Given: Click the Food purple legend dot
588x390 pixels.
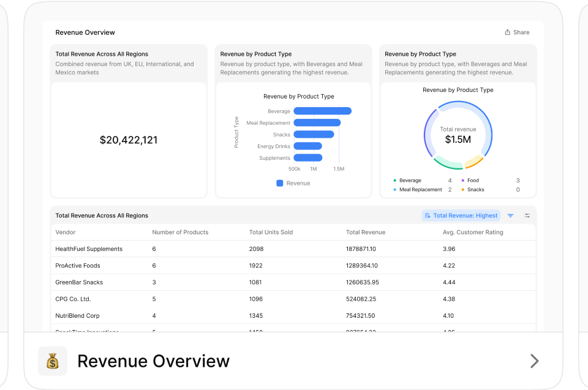Looking at the screenshot, I should coord(463,181).
